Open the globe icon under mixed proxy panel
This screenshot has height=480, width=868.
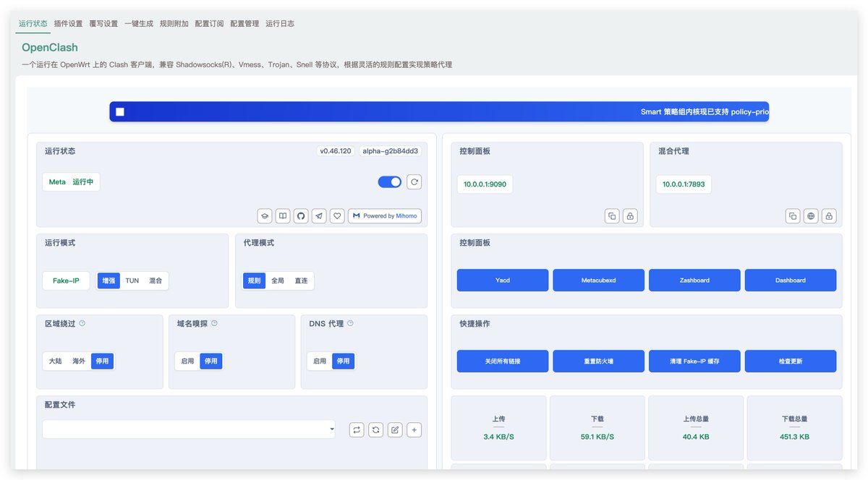(811, 215)
